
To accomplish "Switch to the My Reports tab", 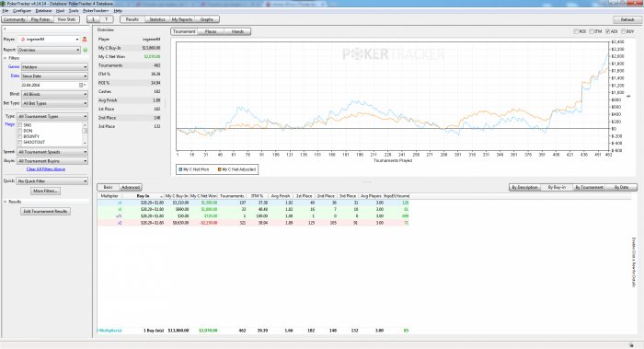I will [182, 19].
